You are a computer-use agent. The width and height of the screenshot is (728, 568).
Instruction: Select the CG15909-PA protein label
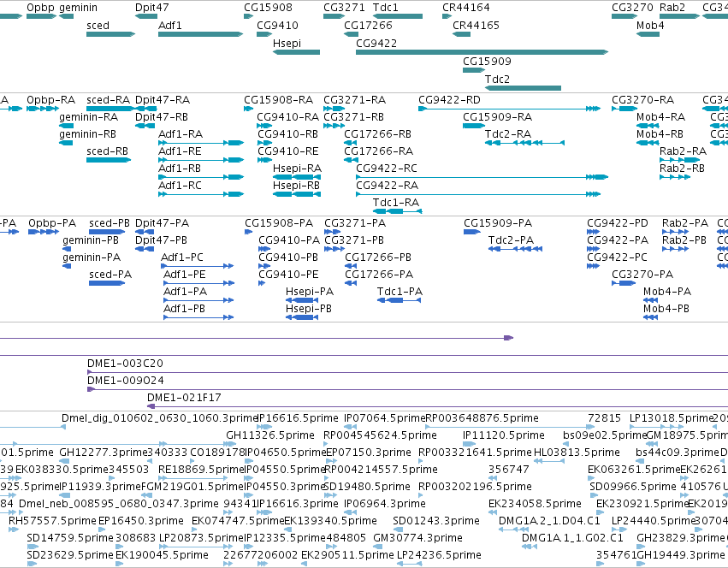[x=498, y=223]
